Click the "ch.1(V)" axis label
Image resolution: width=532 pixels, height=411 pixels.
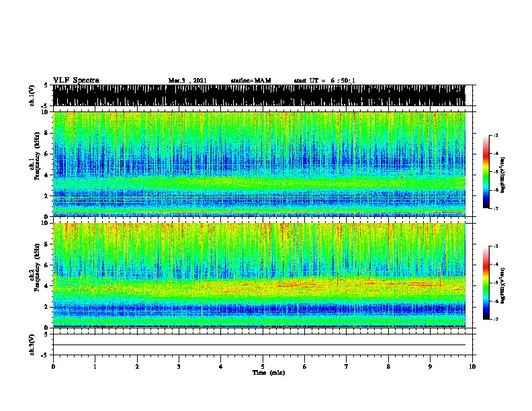pos(32,95)
